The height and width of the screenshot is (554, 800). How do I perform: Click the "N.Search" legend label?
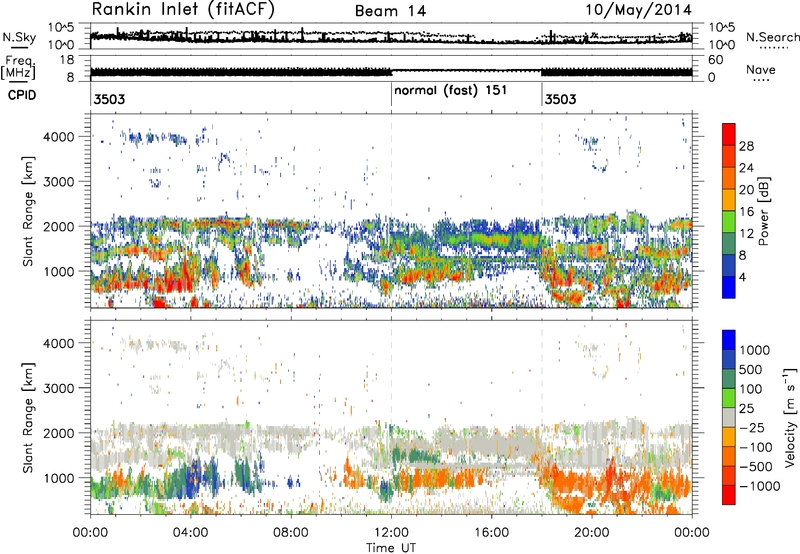click(x=772, y=37)
